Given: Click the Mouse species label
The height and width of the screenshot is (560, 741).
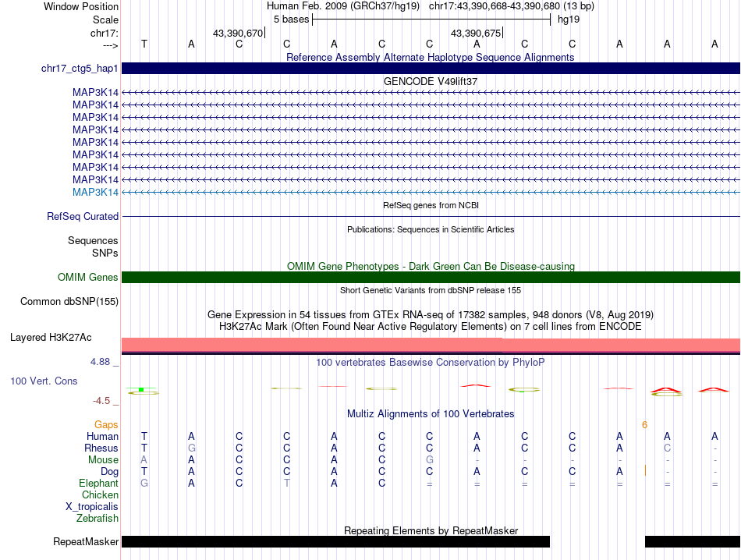Looking at the screenshot, I should (x=103, y=460).
